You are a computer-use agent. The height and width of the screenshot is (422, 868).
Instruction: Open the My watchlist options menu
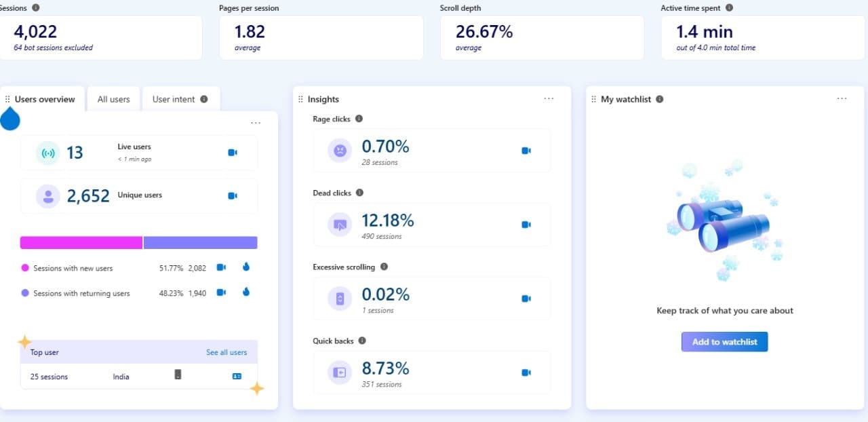coord(842,98)
